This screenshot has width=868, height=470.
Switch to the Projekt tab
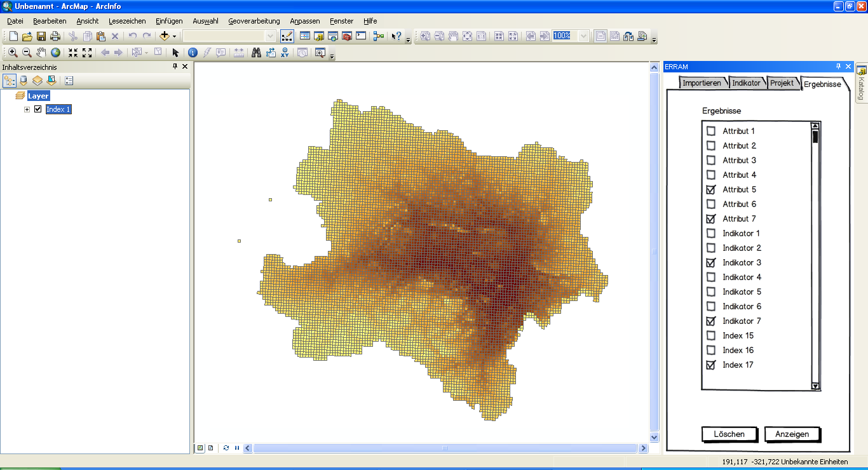tap(782, 83)
